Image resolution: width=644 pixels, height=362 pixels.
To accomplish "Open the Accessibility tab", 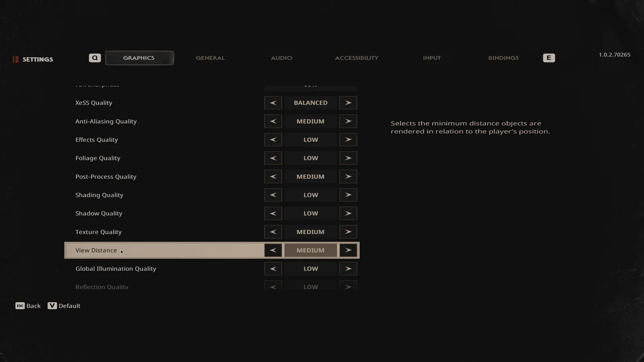I will 357,58.
